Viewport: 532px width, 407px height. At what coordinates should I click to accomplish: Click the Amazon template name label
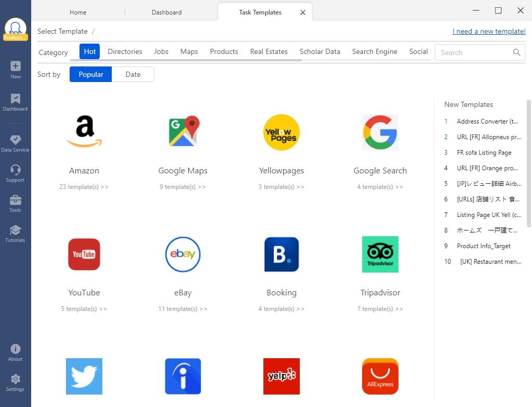click(x=84, y=171)
